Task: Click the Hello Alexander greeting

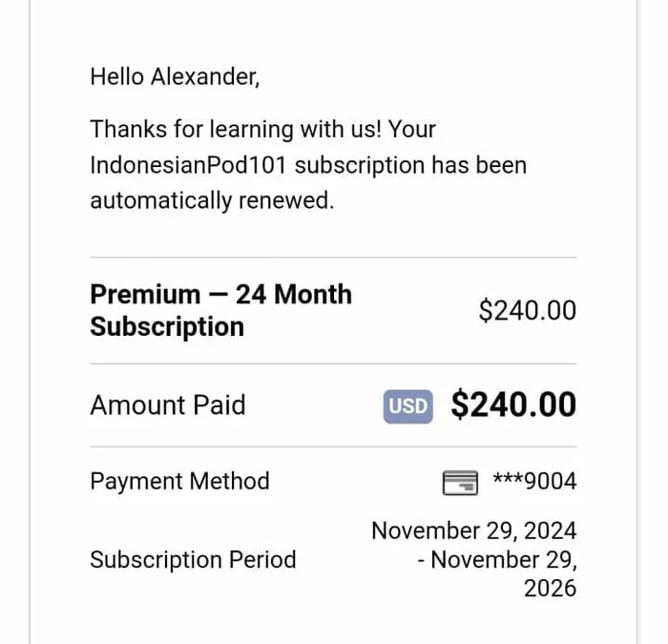Action: pyautogui.click(x=175, y=76)
